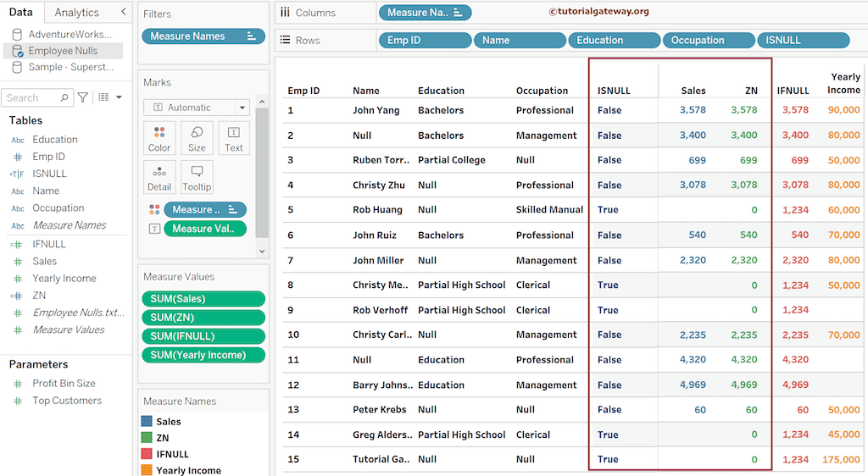Screen dimensions: 868x476
Task: Click the Name pill on Rows shelf
Action: 520,40
